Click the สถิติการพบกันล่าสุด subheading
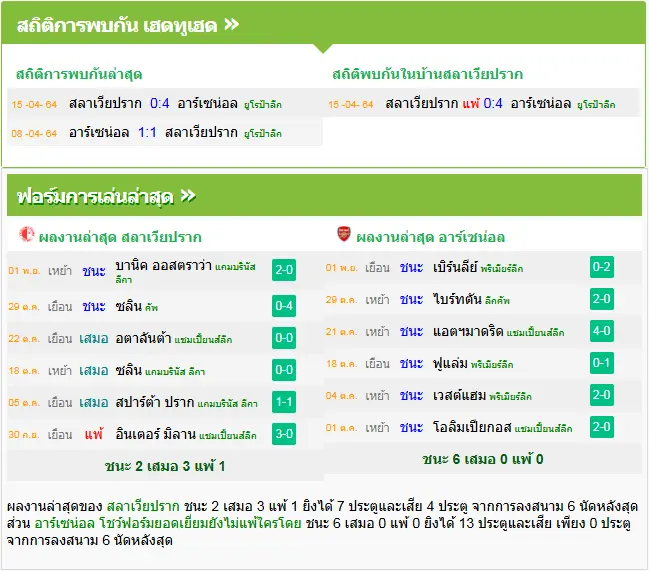This screenshot has height=571, width=649. pos(79,74)
